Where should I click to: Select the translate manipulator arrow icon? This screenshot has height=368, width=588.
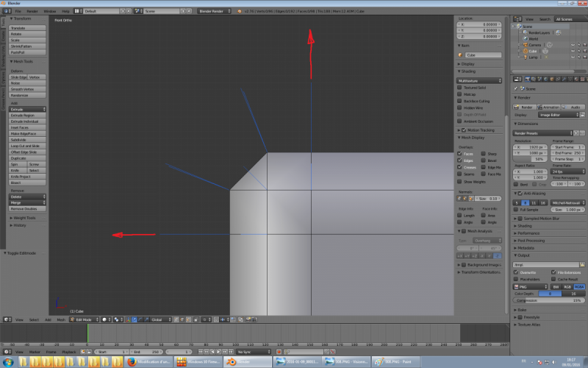click(x=134, y=319)
